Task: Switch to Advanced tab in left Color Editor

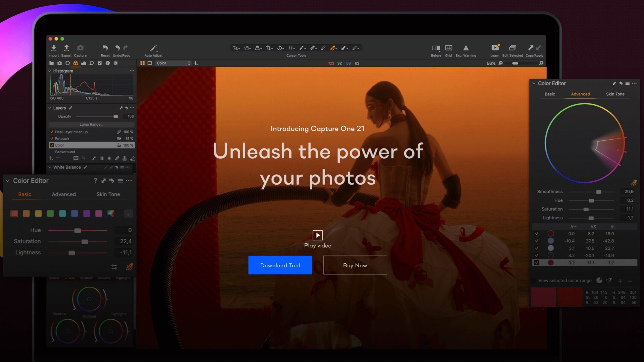Action: pyautogui.click(x=64, y=194)
